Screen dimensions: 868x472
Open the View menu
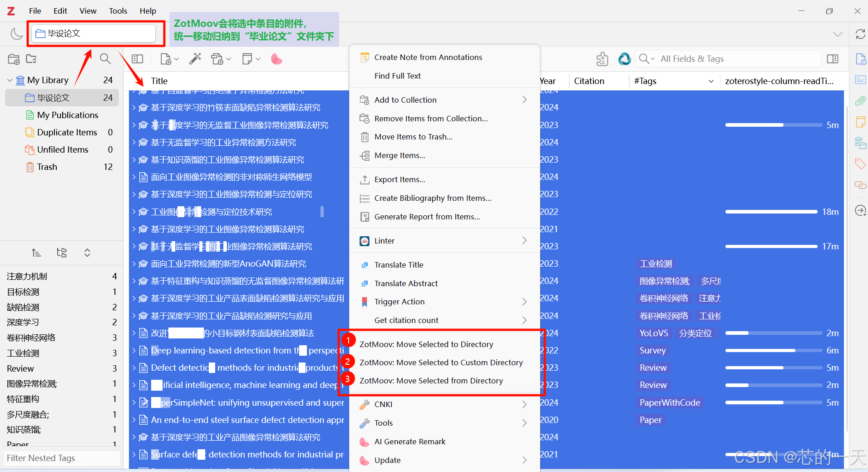pyautogui.click(x=88, y=11)
